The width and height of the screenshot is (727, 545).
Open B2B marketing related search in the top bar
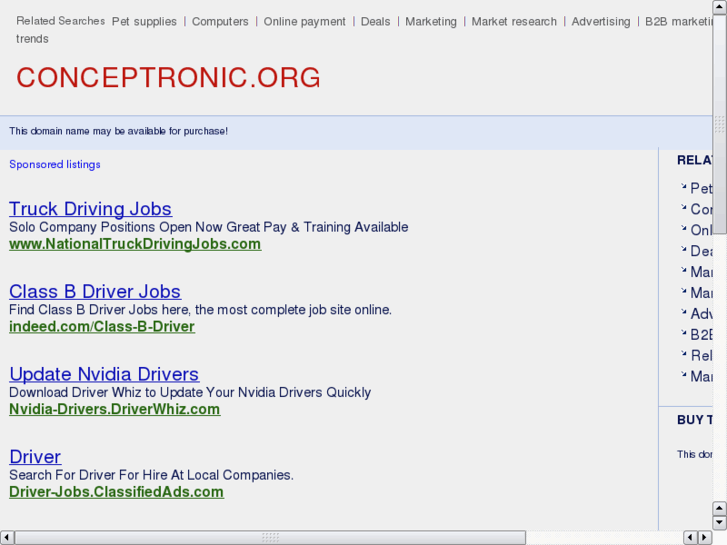(x=679, y=22)
